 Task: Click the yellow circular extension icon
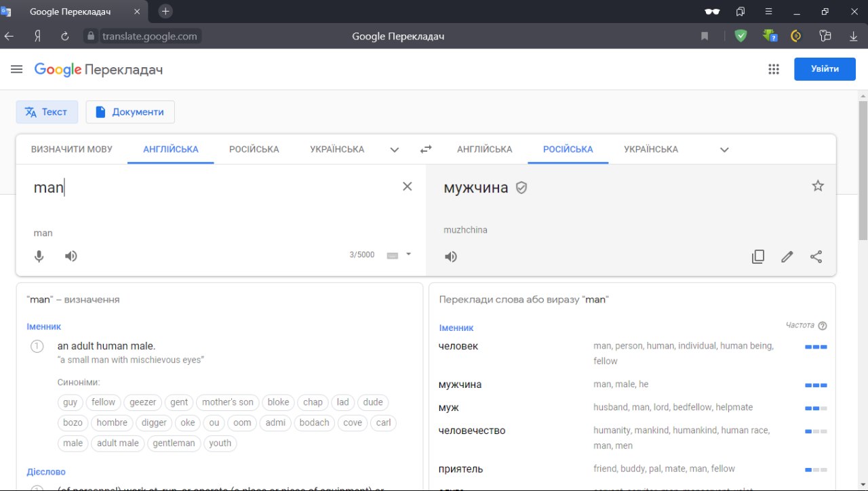pos(797,36)
